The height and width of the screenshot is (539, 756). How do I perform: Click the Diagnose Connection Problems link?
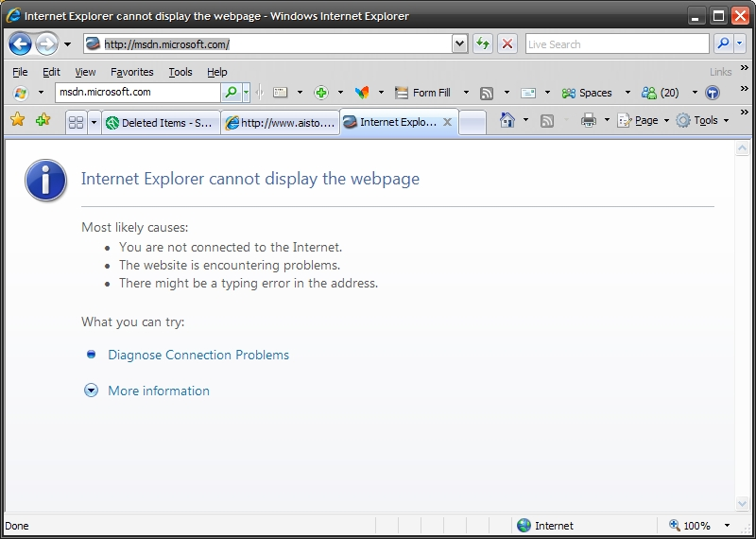[198, 355]
